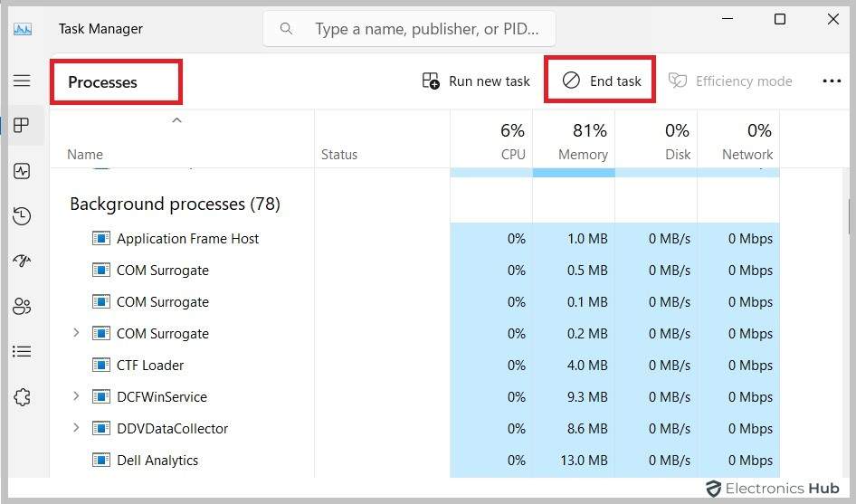
Task: Click the search magnifier icon
Action: pyautogui.click(x=286, y=28)
